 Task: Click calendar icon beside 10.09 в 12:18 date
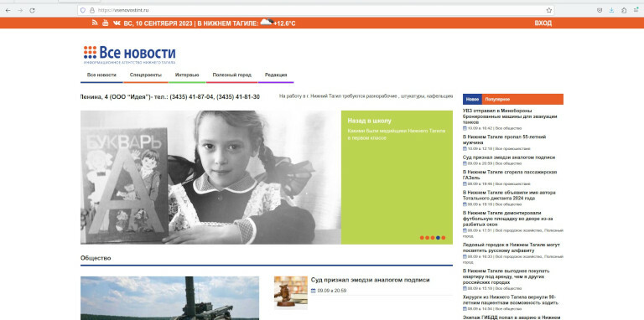click(x=465, y=148)
